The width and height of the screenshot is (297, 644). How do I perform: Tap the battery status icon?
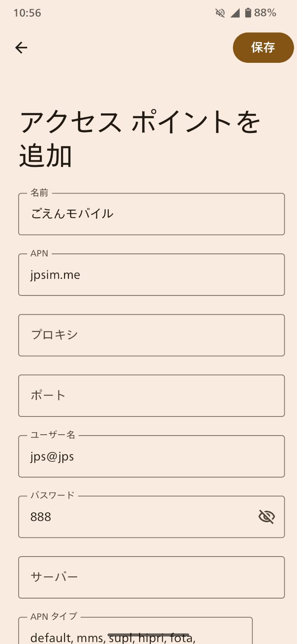pyautogui.click(x=248, y=13)
